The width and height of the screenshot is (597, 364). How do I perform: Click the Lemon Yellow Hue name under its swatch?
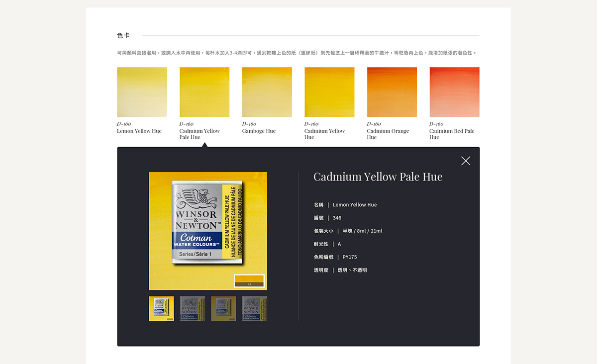[139, 131]
